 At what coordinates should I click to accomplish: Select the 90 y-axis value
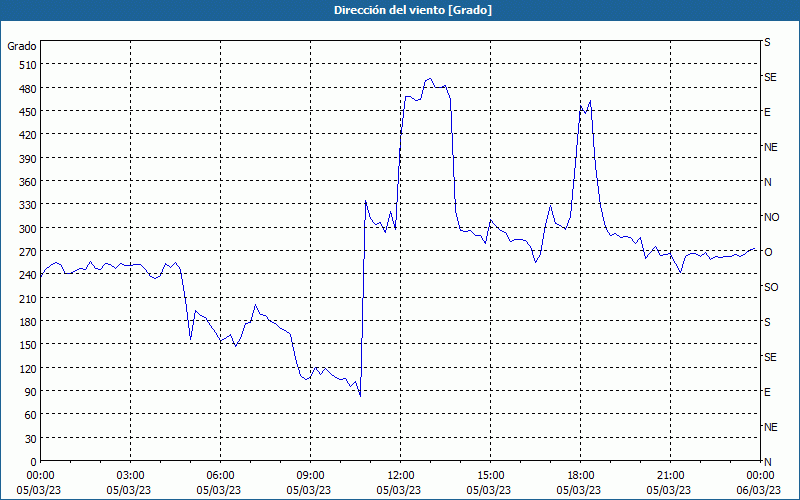(31, 392)
